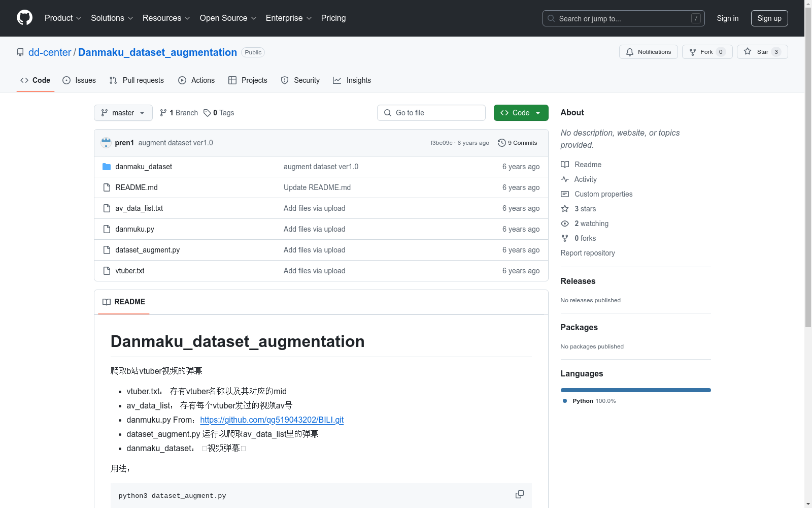Click the page vertical scrollbar
The image size is (812, 508).
click(x=808, y=168)
